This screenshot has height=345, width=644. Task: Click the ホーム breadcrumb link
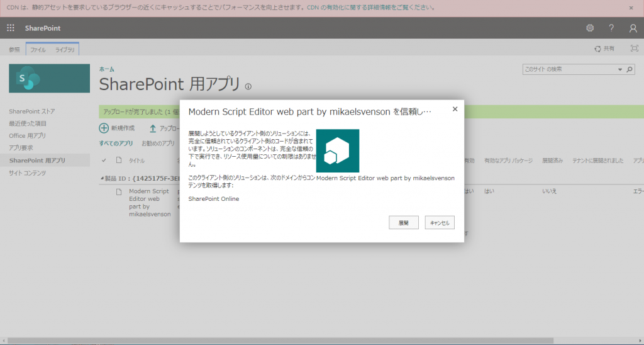[106, 69]
